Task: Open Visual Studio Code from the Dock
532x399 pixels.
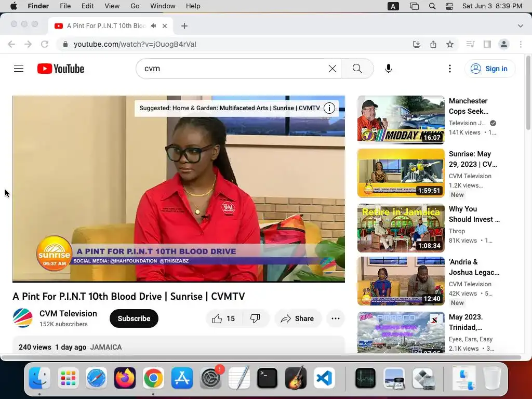Action: click(324, 378)
